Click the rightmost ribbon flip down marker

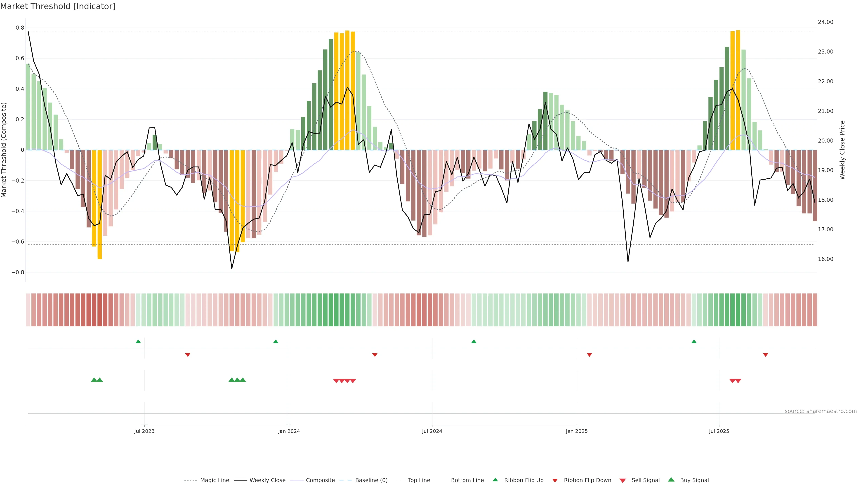tap(765, 355)
